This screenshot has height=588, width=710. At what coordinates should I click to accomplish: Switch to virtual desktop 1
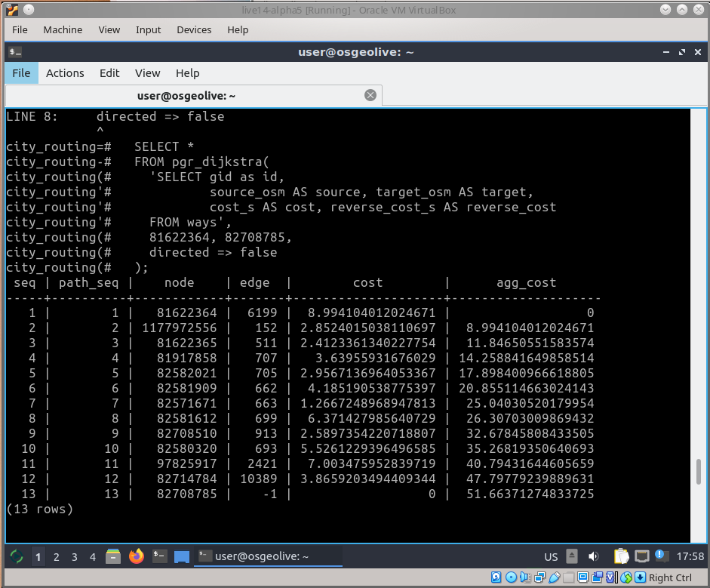click(x=38, y=557)
